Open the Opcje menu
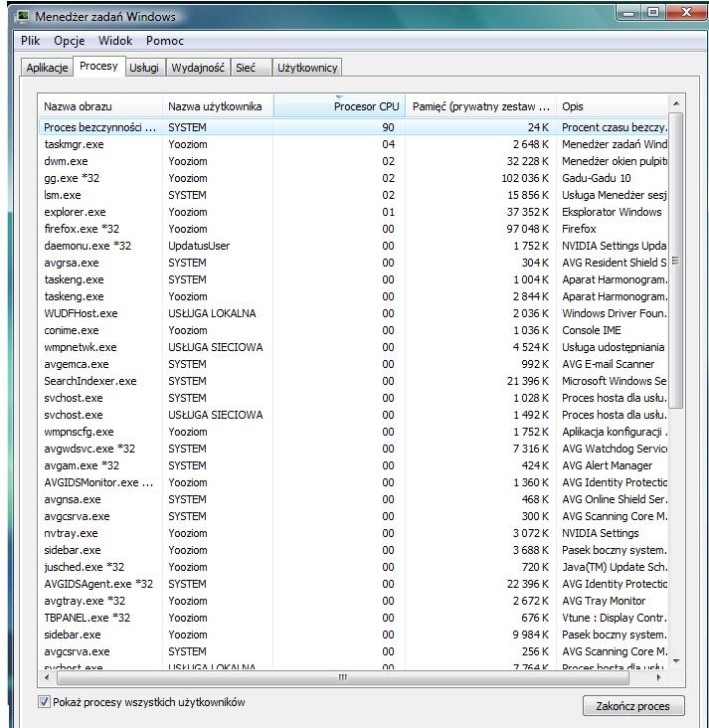Viewport: 709px width, 728px height. (x=70, y=41)
